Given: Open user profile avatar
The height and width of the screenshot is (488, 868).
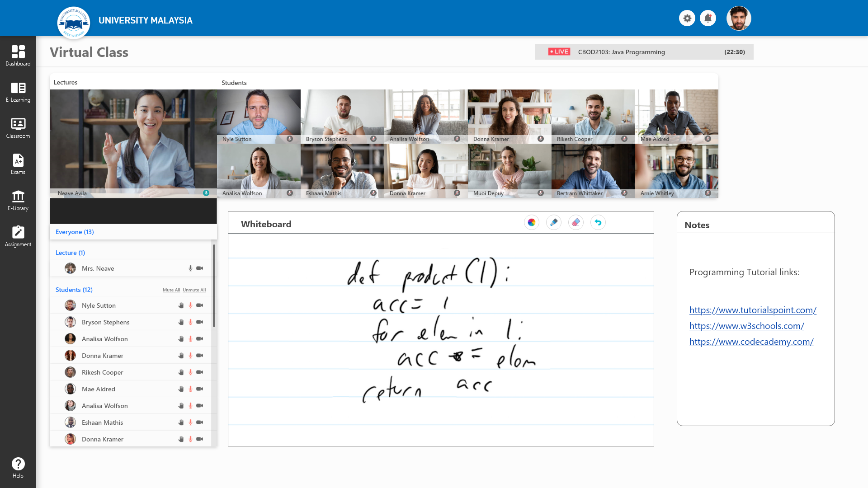Looking at the screenshot, I should tap(739, 19).
